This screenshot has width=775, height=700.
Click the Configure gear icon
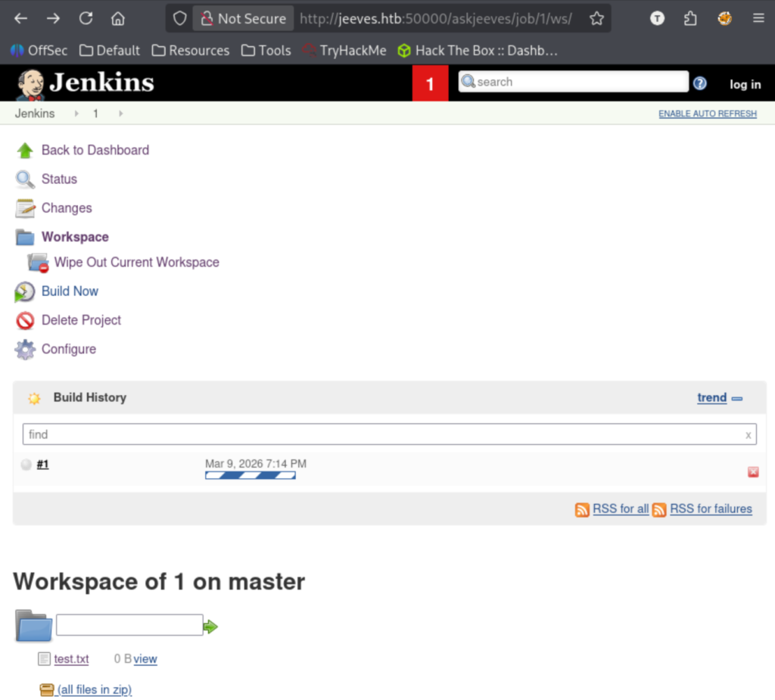(25, 350)
